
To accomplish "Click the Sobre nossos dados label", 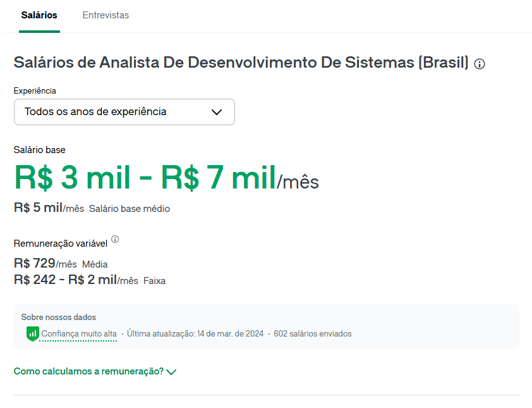I will [59, 317].
